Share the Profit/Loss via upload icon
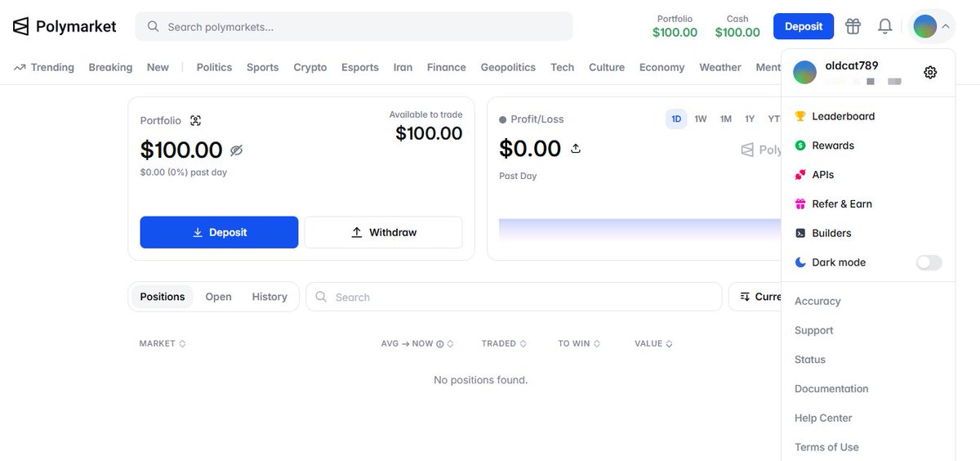Screen dimensions: 980x461 [x=575, y=149]
